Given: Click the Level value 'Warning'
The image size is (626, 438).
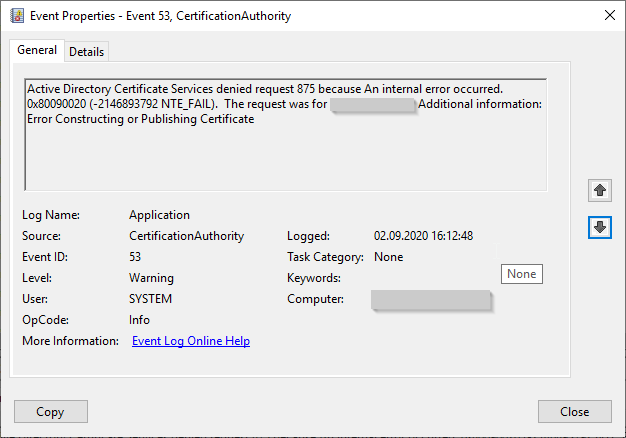Looking at the screenshot, I should (x=151, y=278).
